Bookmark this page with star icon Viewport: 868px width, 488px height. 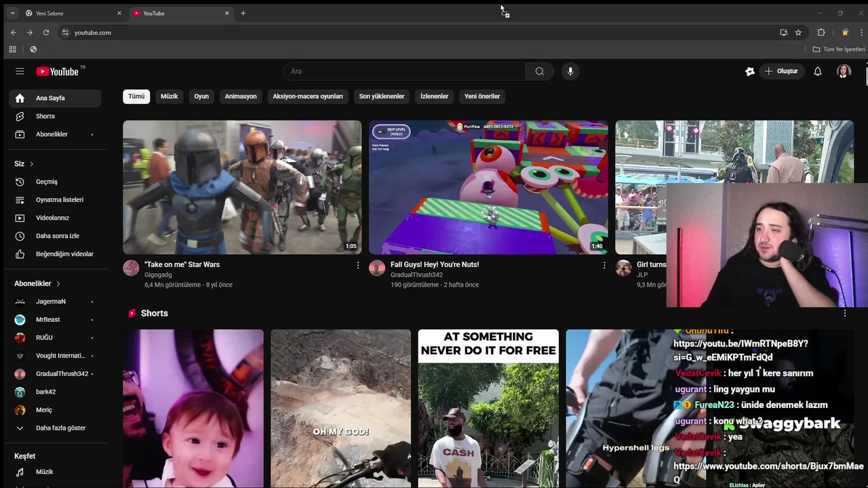(798, 33)
